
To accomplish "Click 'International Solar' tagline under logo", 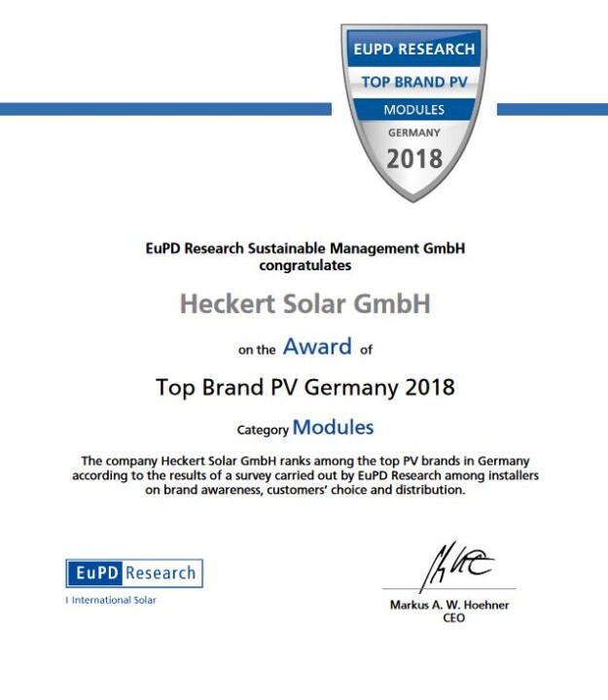I will tap(114, 600).
